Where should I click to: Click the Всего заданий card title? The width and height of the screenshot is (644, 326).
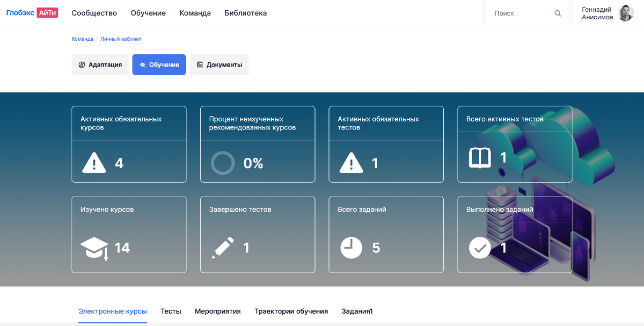[x=362, y=209]
